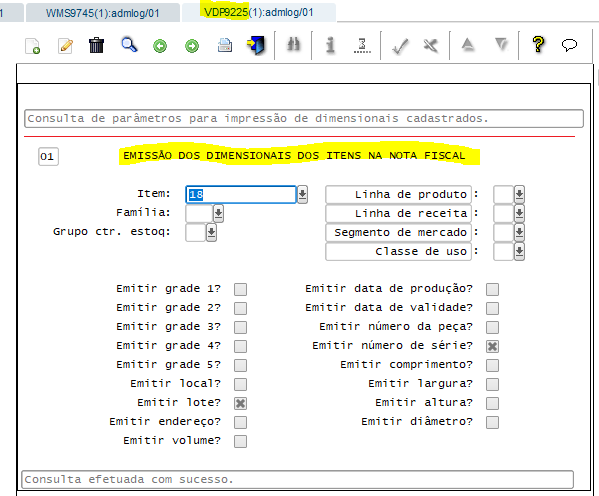599x496 pixels.
Task: Click the company code 01 box
Action: coord(48,157)
